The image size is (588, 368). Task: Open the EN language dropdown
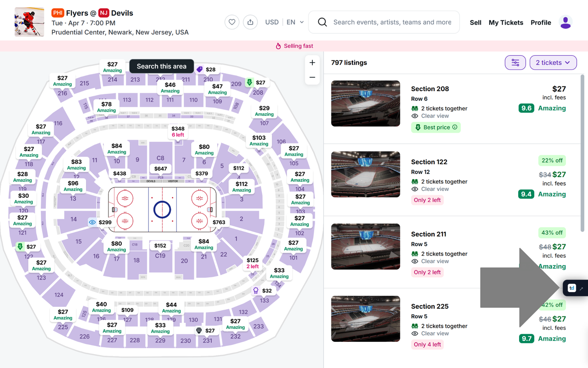point(295,22)
